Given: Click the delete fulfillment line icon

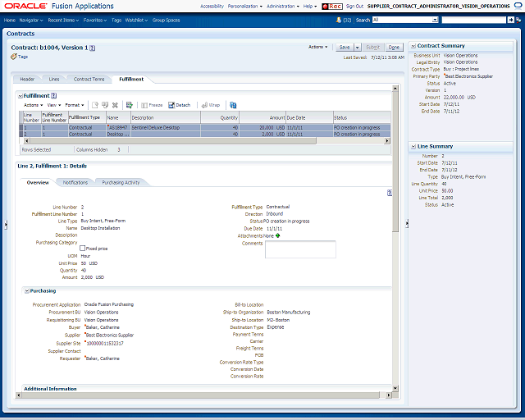Looking at the screenshot, I should pyautogui.click(x=115, y=105).
